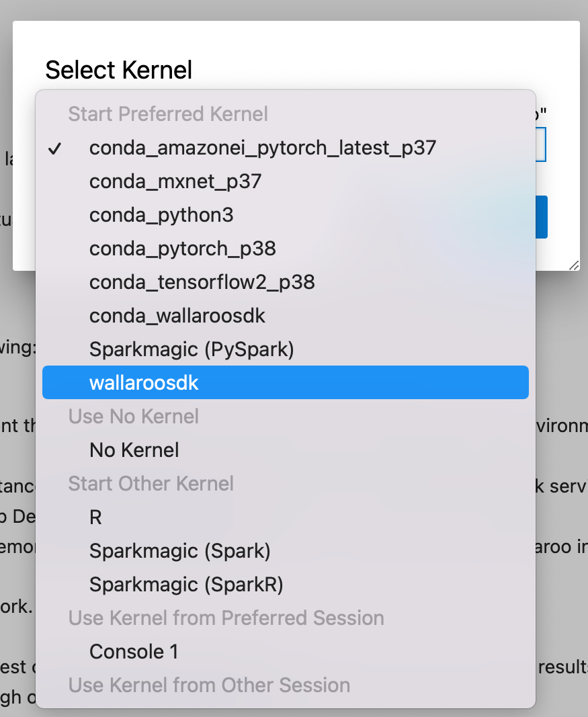Click the blue Select button in dialog
Viewport: 588px width, 717px height.
[x=542, y=217]
